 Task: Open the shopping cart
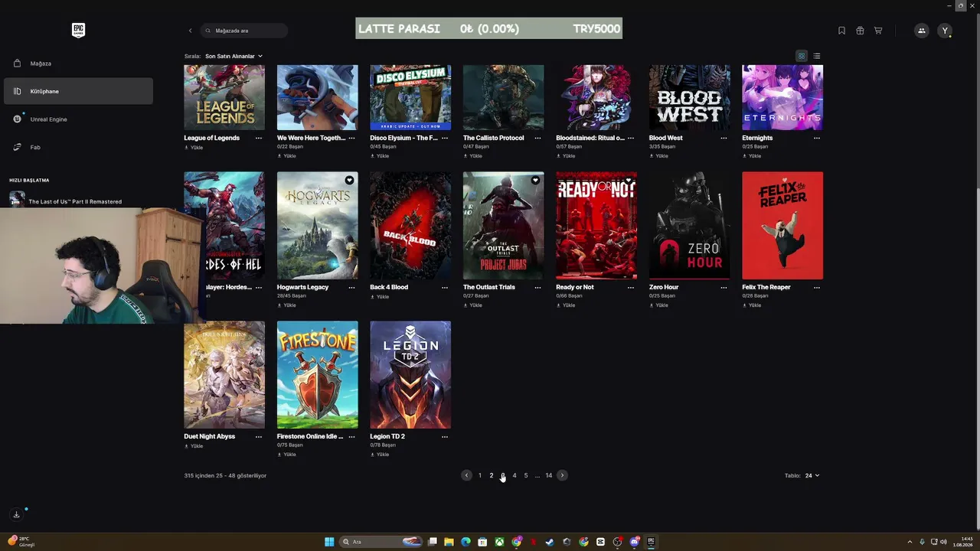click(878, 31)
